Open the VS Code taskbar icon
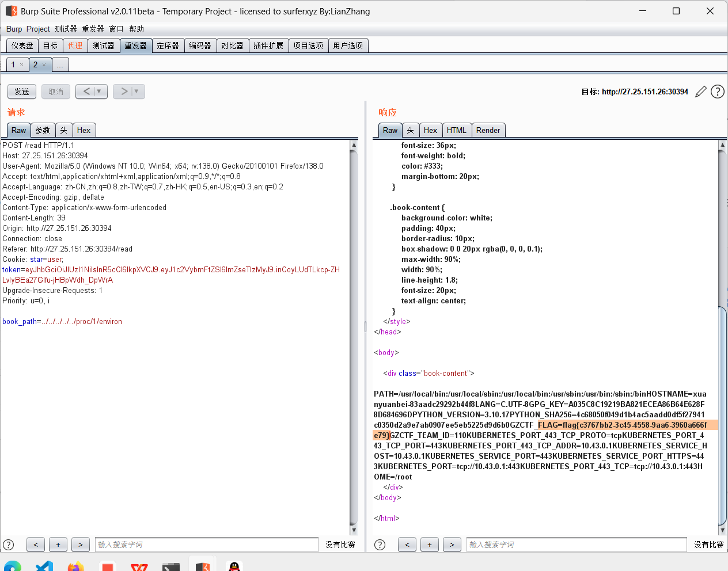728x571 pixels. 44,566
